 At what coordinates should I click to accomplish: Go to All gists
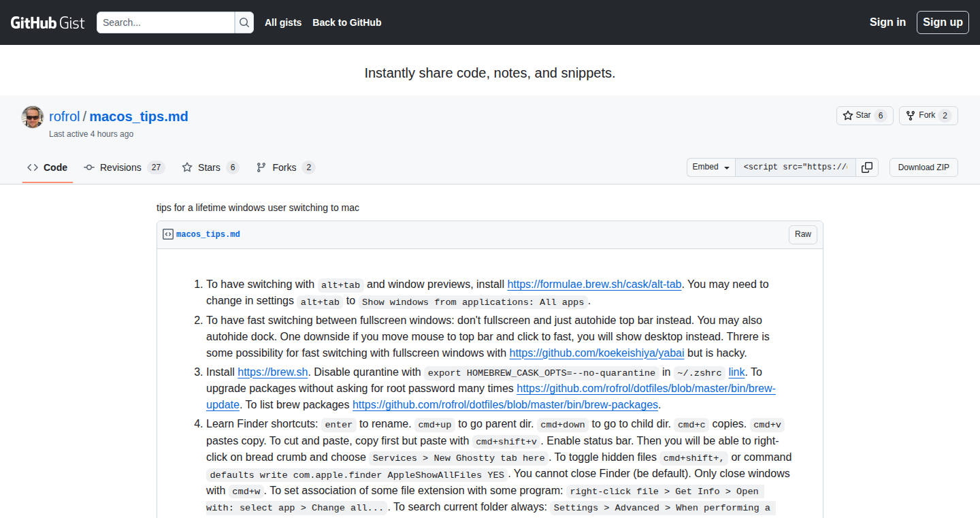[283, 22]
